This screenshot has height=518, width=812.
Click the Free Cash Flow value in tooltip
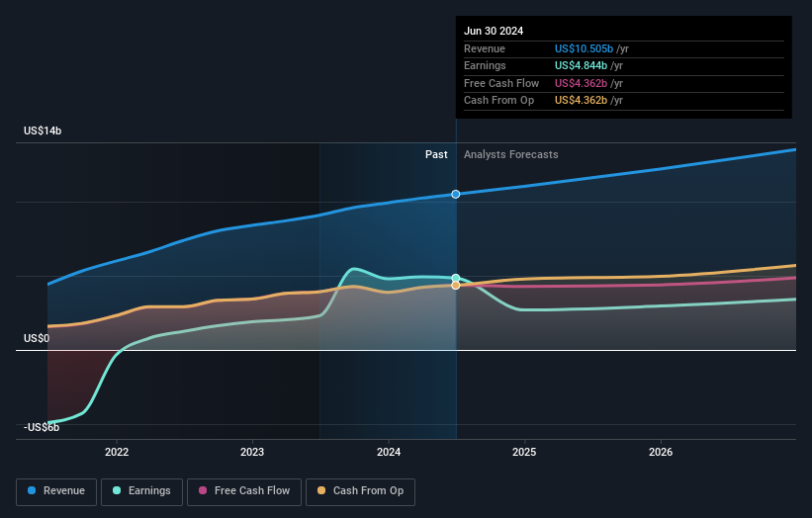[581, 83]
